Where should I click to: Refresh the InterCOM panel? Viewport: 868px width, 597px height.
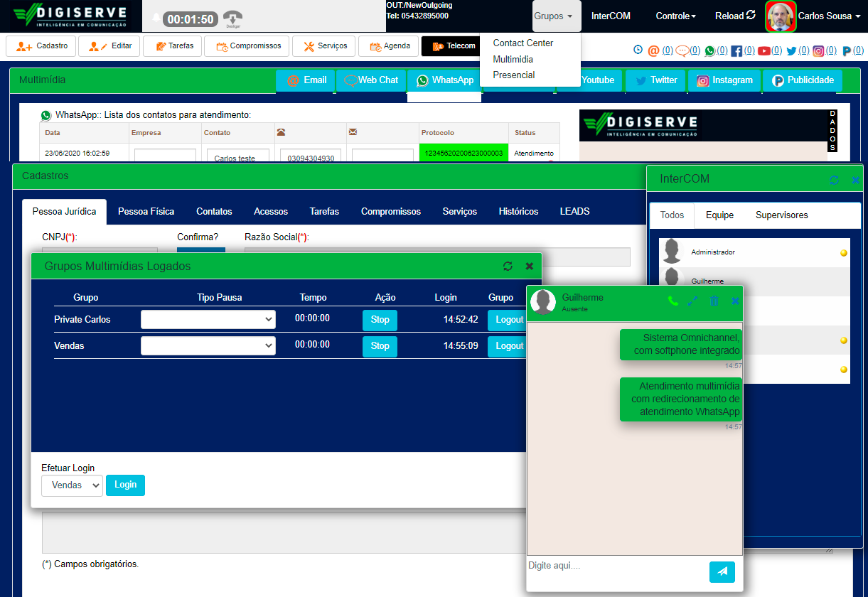(835, 180)
